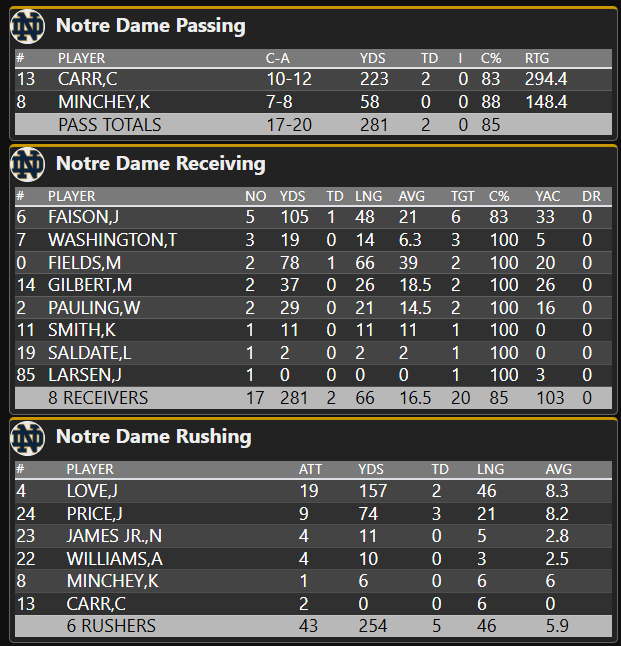621x646 pixels.
Task: Sort passing table by C-A column
Action: tap(277, 59)
